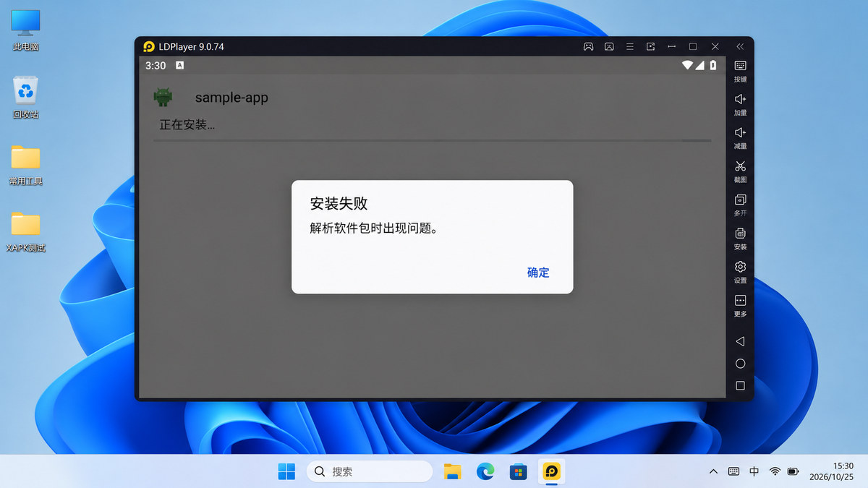Click the sample-app Android robot icon
This screenshot has height=488, width=868.
(163, 97)
